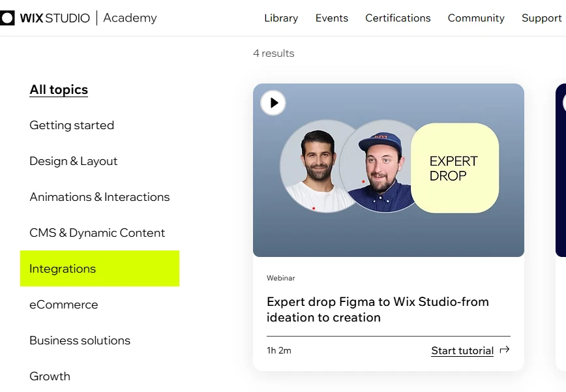The width and height of the screenshot is (566, 392).
Task: Select the Growth topic
Action: [x=50, y=376]
